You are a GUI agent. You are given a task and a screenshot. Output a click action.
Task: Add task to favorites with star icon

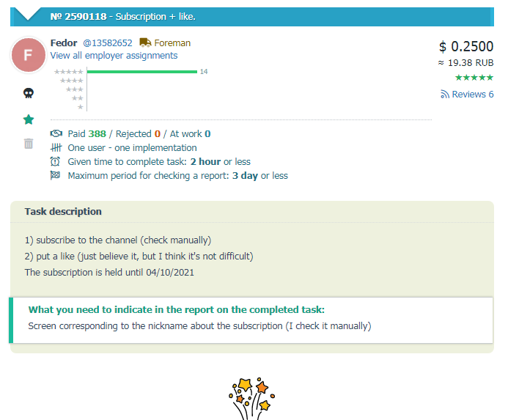point(29,119)
